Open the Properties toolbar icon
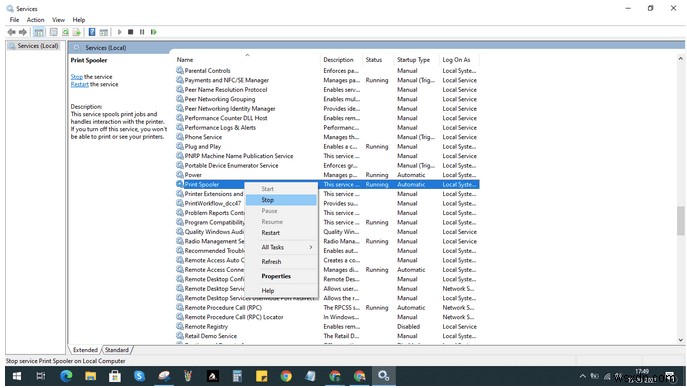 pyautogui.click(x=53, y=32)
